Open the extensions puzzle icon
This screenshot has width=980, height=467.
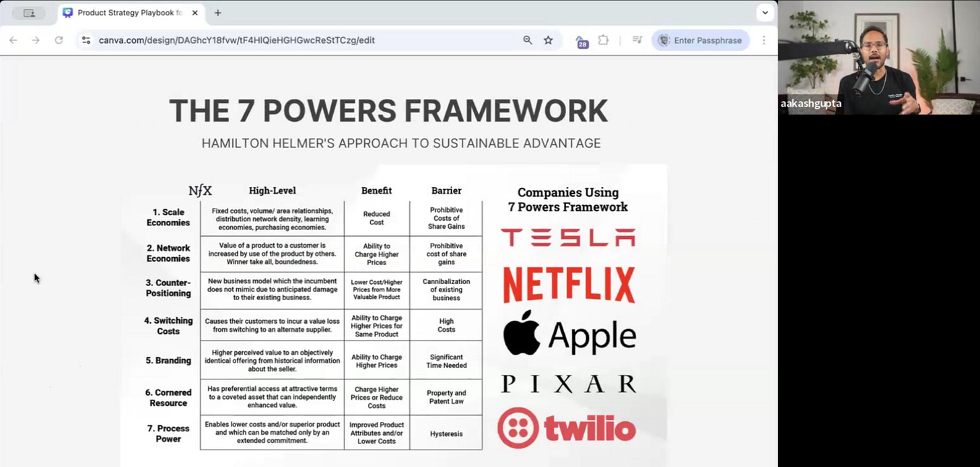click(x=603, y=40)
